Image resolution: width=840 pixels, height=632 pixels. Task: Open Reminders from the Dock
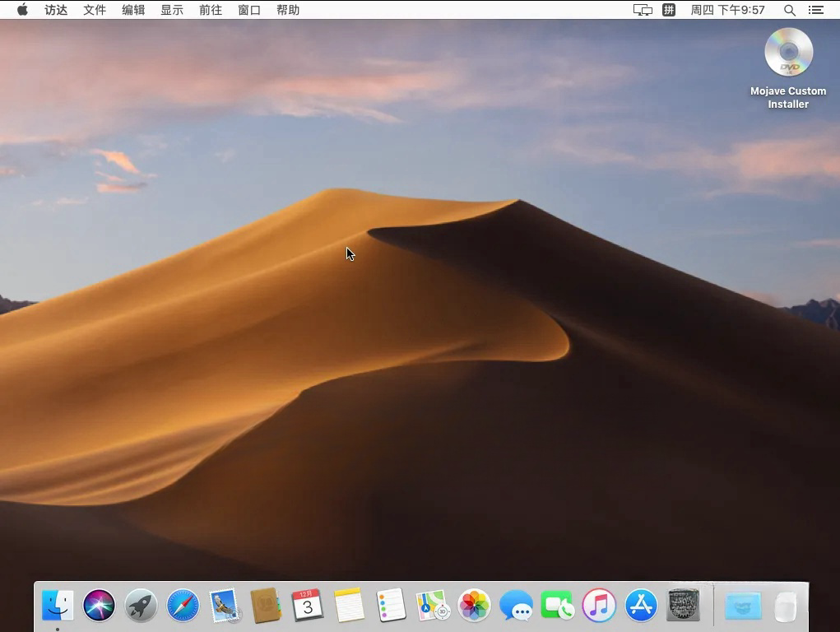391,605
